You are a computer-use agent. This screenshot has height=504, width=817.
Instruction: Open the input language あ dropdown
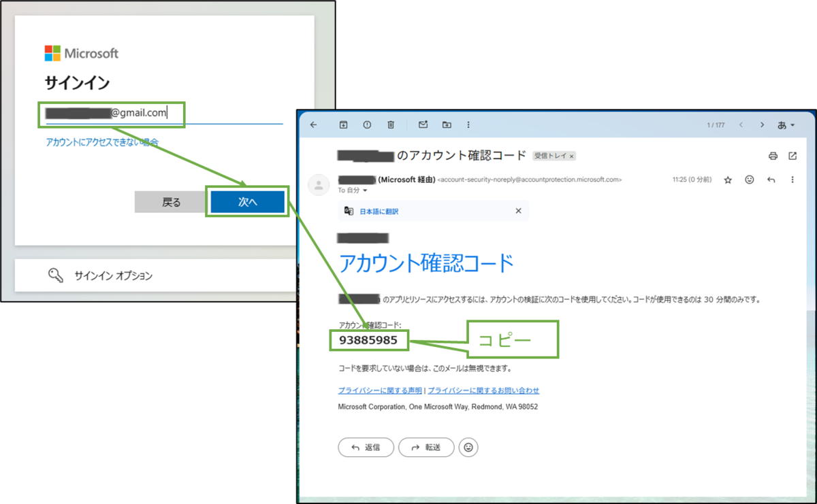click(x=786, y=125)
